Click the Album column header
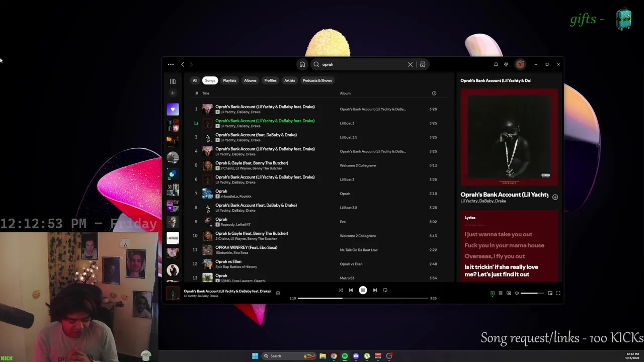Image resolution: width=644 pixels, height=362 pixels. point(345,93)
